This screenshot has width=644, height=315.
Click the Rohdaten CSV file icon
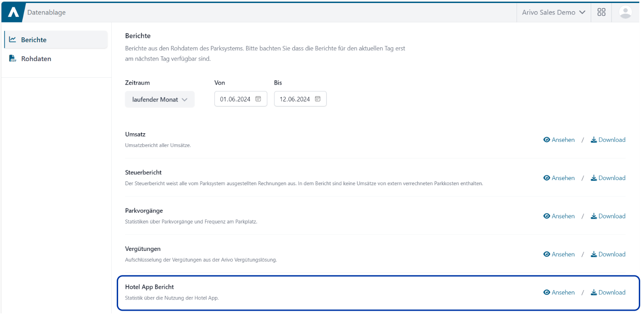12,59
